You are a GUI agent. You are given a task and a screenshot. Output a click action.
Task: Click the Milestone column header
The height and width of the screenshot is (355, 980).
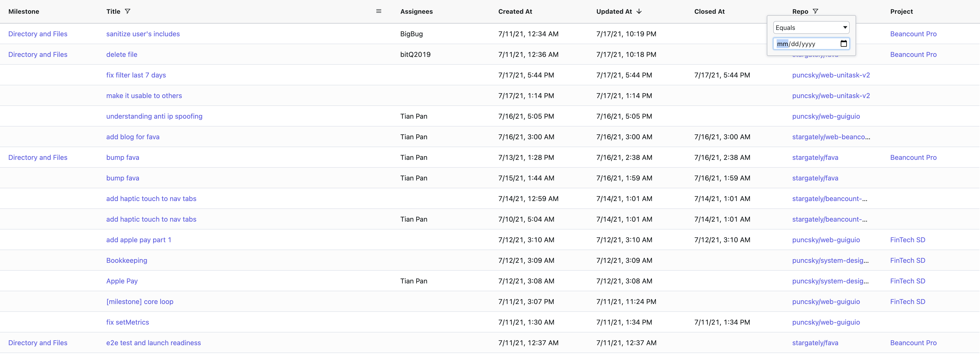coord(24,12)
